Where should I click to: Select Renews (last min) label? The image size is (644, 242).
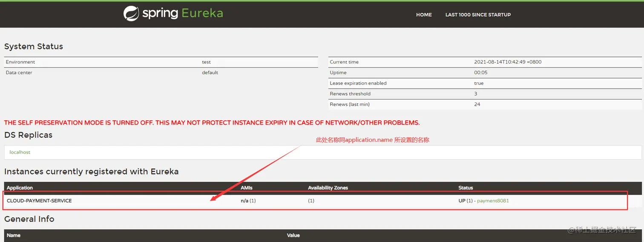click(x=350, y=105)
